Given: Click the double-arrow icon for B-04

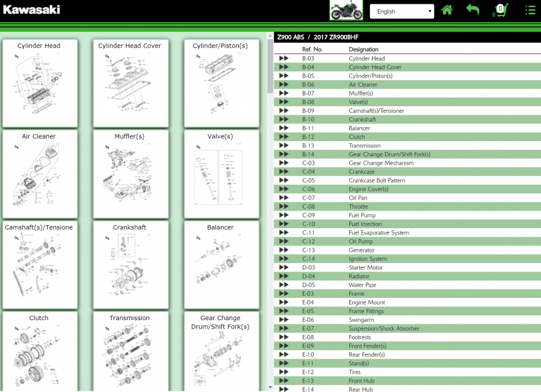Looking at the screenshot, I should coord(284,67).
